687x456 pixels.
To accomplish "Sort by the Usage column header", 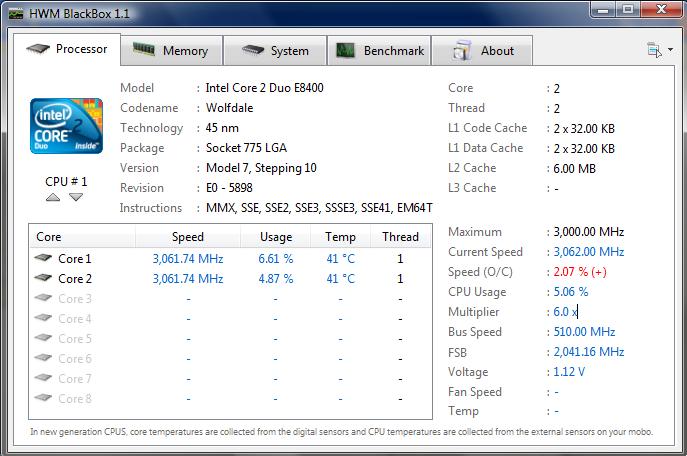I will click(x=276, y=237).
